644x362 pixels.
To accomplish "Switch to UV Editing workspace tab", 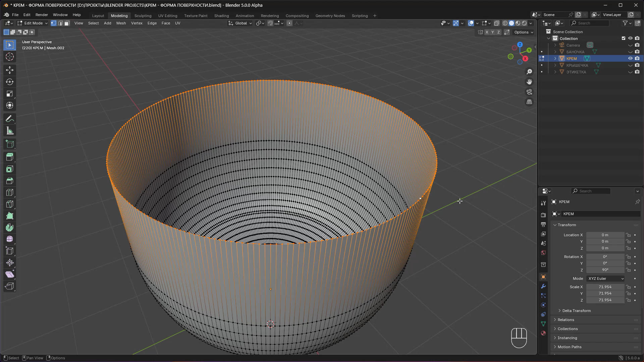I will (168, 16).
